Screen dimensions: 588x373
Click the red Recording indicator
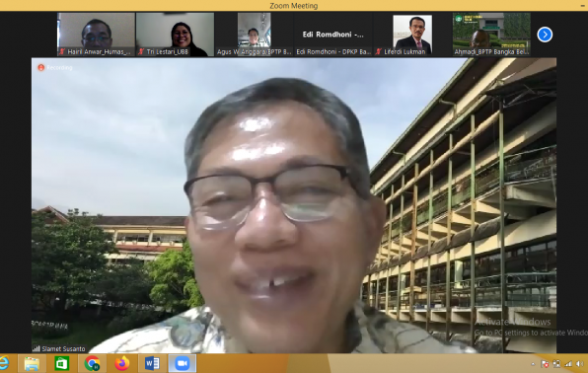54,67
